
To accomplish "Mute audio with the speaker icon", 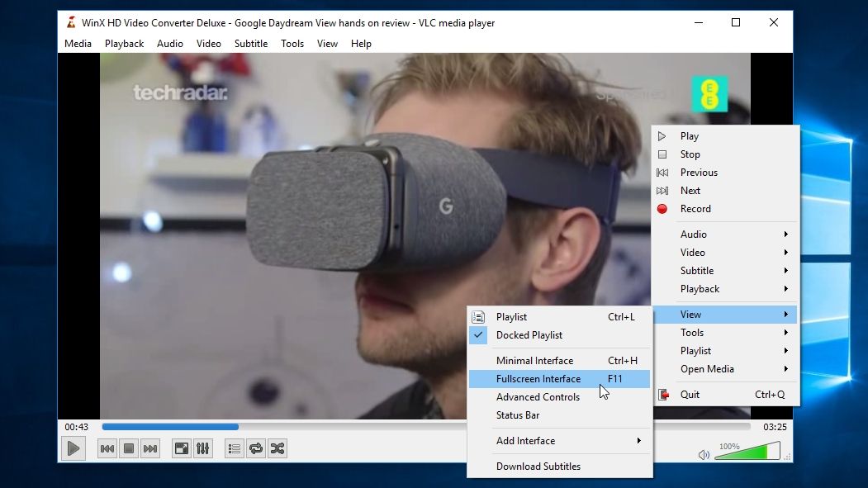I will coord(704,453).
